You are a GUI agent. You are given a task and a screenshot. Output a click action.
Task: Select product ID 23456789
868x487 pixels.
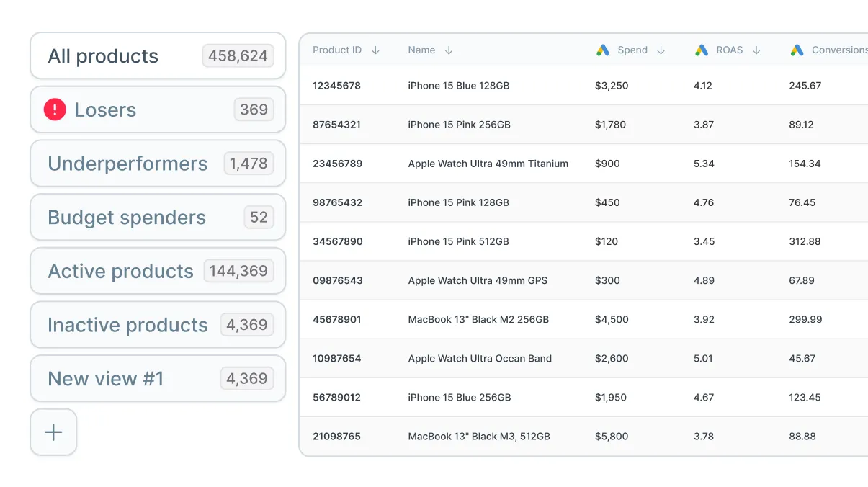337,164
